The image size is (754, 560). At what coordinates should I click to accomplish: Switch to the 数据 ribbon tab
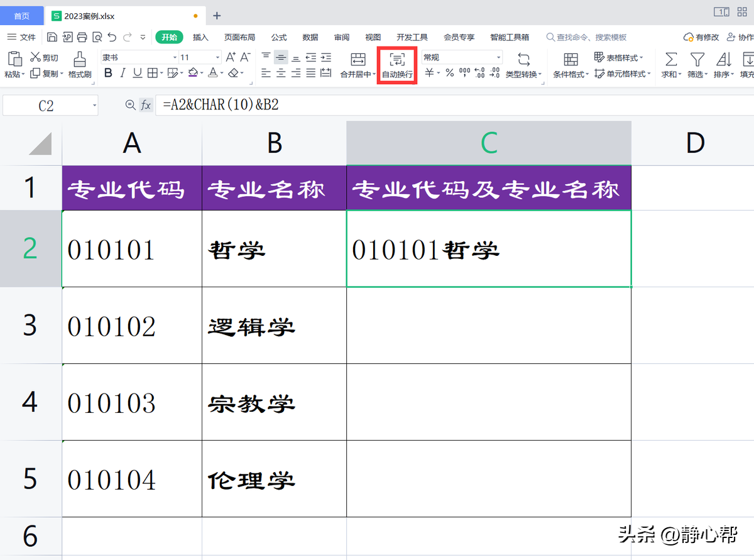point(310,37)
